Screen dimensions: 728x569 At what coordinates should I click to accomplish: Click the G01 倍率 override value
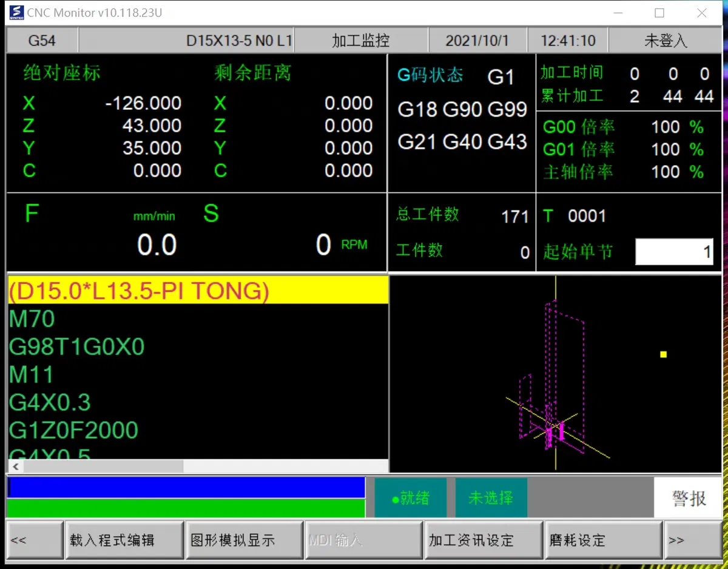click(x=666, y=149)
